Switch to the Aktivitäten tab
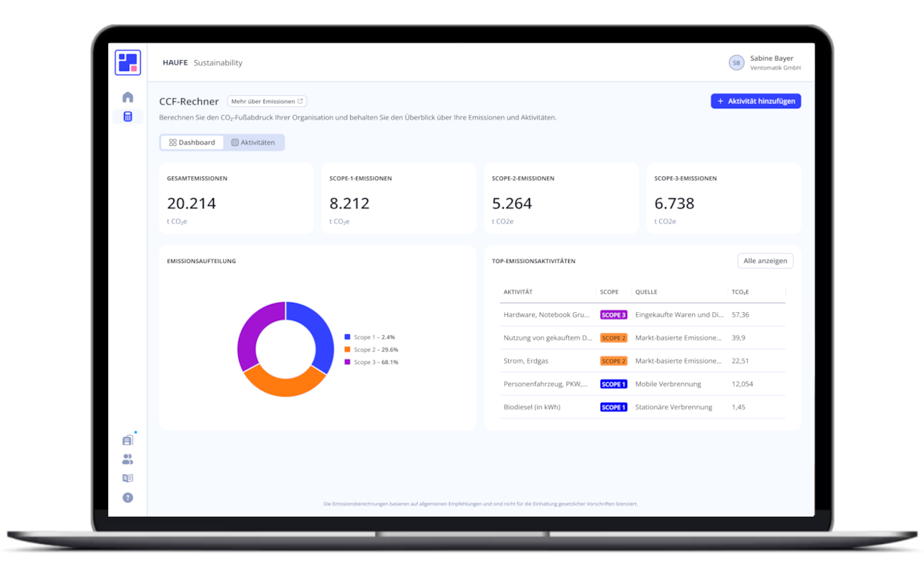Image resolution: width=924 pixels, height=578 pixels. pyautogui.click(x=253, y=142)
